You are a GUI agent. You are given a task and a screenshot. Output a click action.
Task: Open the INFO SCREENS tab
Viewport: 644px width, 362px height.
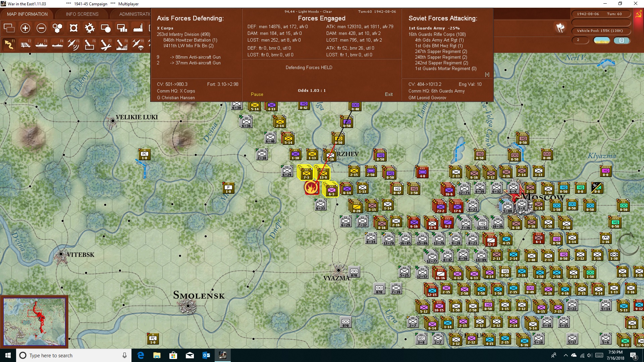pos(82,14)
